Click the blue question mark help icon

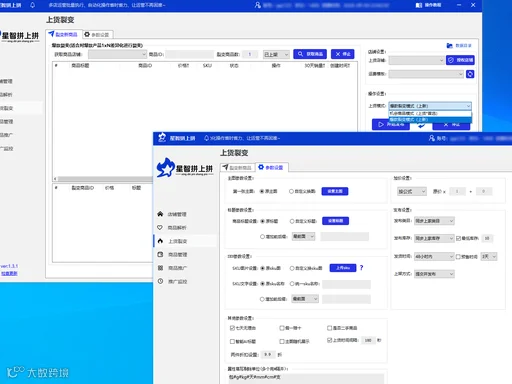361,268
